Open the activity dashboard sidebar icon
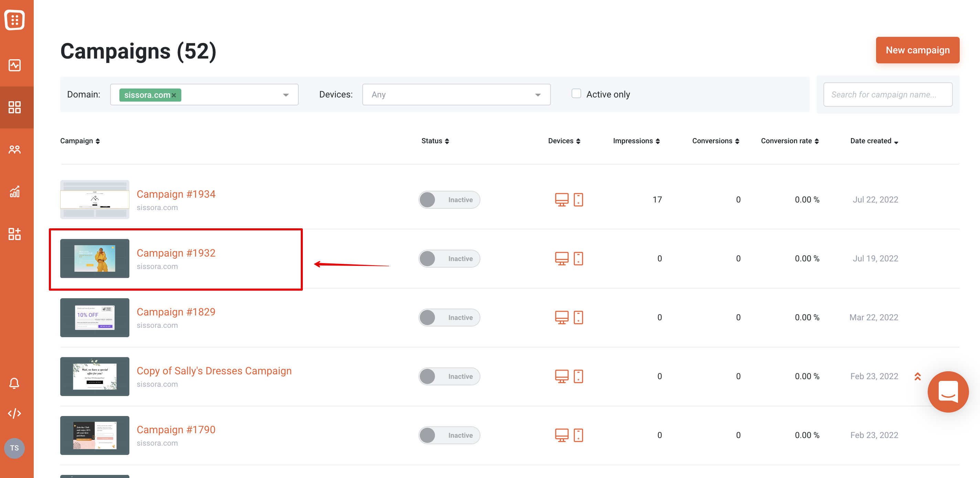Viewport: 980px width, 478px height. click(14, 65)
